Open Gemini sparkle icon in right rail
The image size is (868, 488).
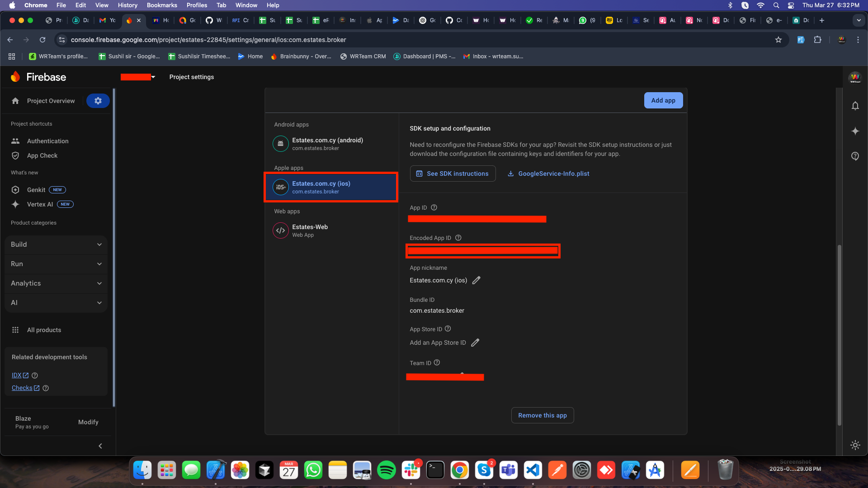(x=855, y=131)
